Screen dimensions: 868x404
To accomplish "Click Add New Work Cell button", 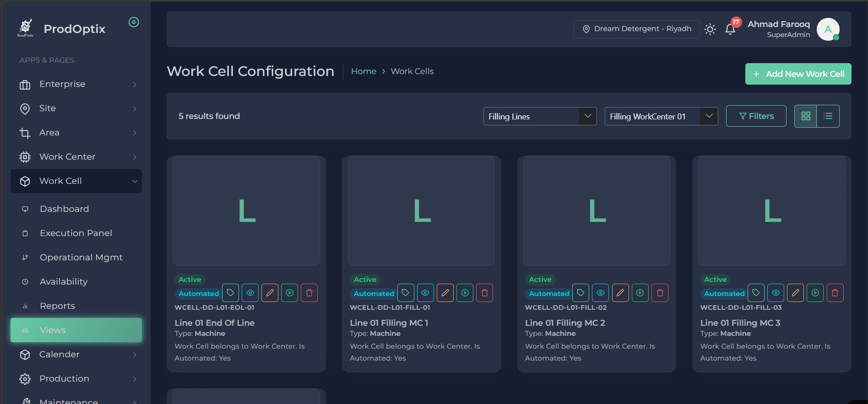I will click(x=798, y=74).
